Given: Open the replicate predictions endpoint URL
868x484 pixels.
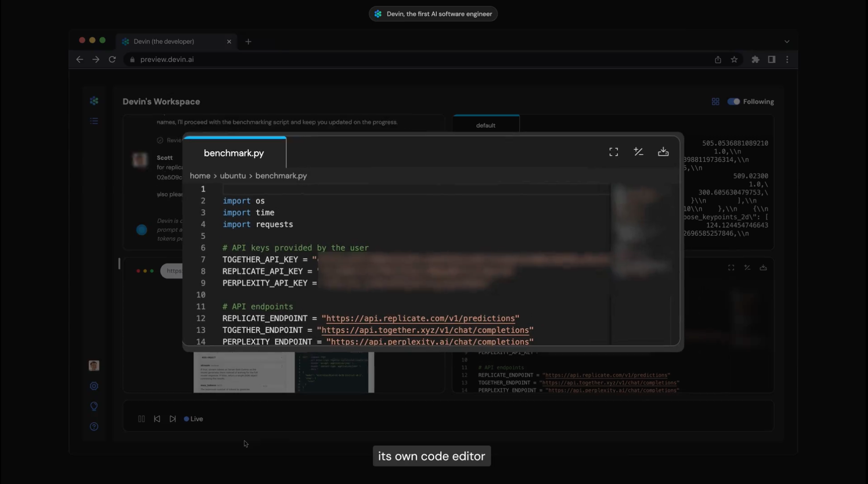Looking at the screenshot, I should tap(420, 318).
